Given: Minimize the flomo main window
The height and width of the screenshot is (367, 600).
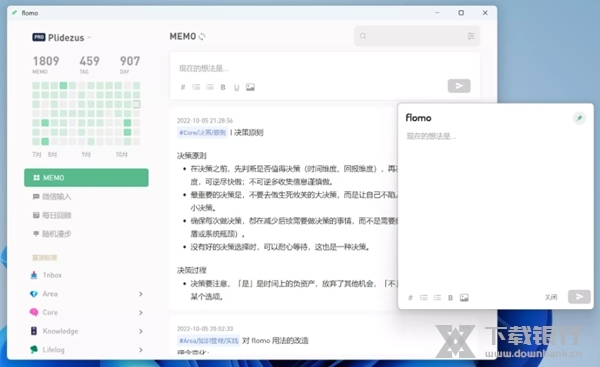Looking at the screenshot, I should [x=437, y=13].
